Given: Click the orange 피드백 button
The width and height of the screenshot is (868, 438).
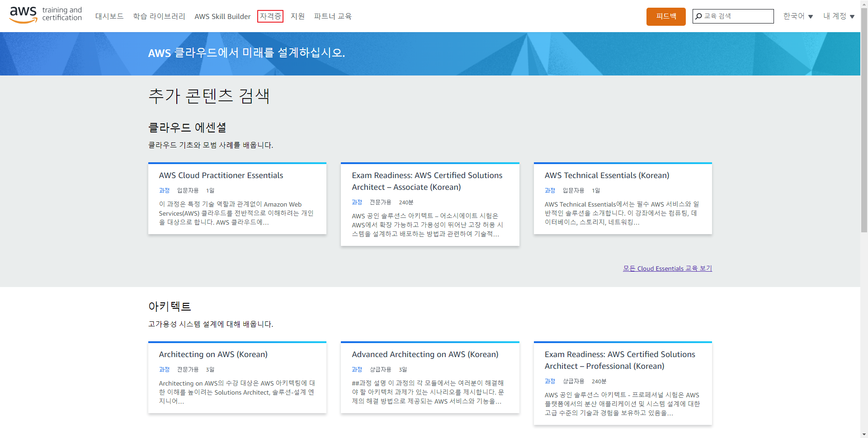Looking at the screenshot, I should coord(666,16).
